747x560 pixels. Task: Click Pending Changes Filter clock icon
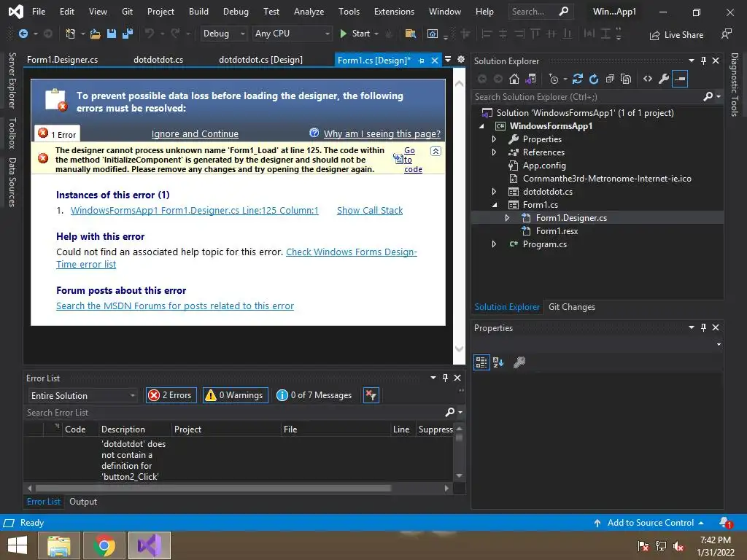click(x=554, y=79)
